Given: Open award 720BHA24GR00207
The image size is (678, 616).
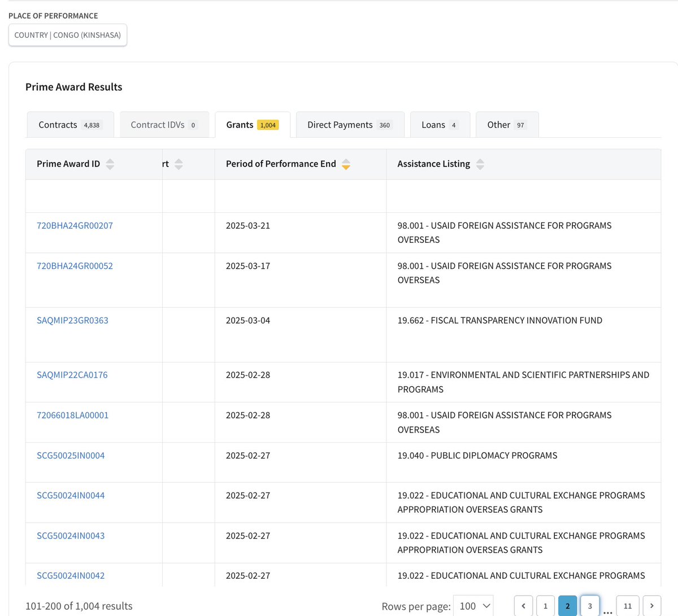Looking at the screenshot, I should point(75,225).
